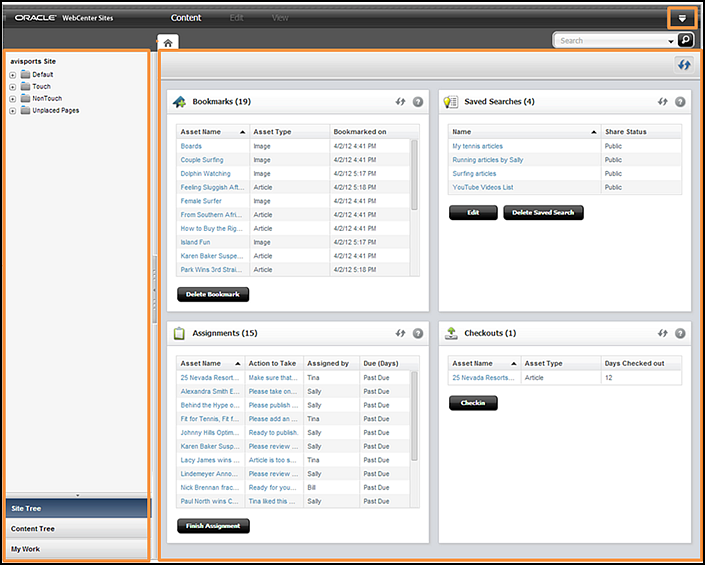
Task: Sort Assignments by Asset Name column
Action: coord(210,363)
